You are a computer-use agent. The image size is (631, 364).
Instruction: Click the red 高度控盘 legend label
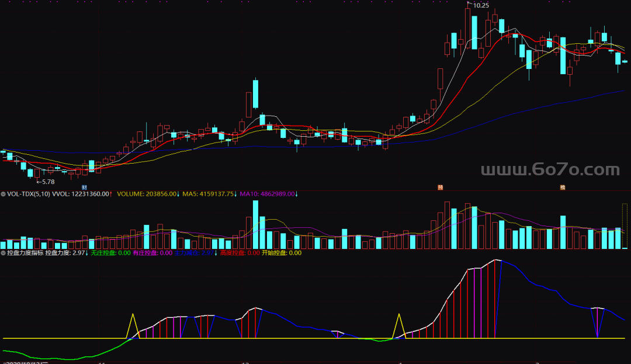tap(240, 253)
